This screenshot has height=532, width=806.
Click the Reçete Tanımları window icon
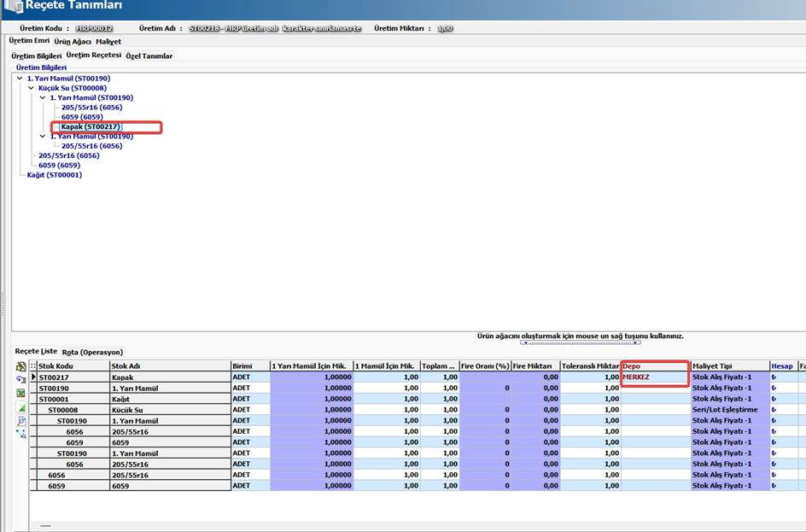[x=13, y=6]
